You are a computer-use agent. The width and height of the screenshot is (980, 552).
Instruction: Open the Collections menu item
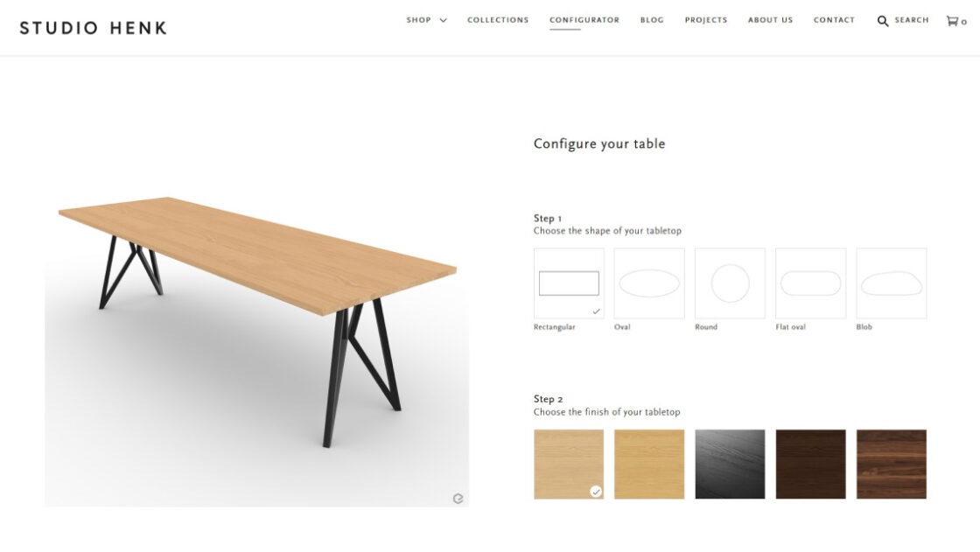click(x=498, y=20)
